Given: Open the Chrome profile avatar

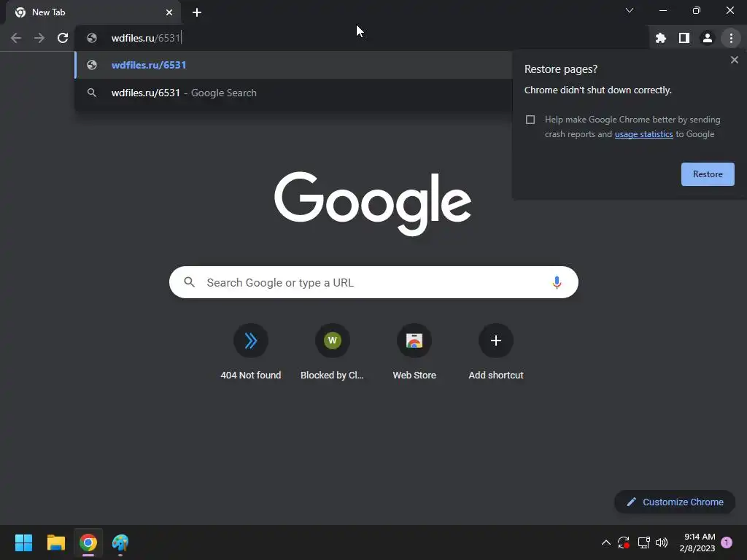Looking at the screenshot, I should click(708, 38).
